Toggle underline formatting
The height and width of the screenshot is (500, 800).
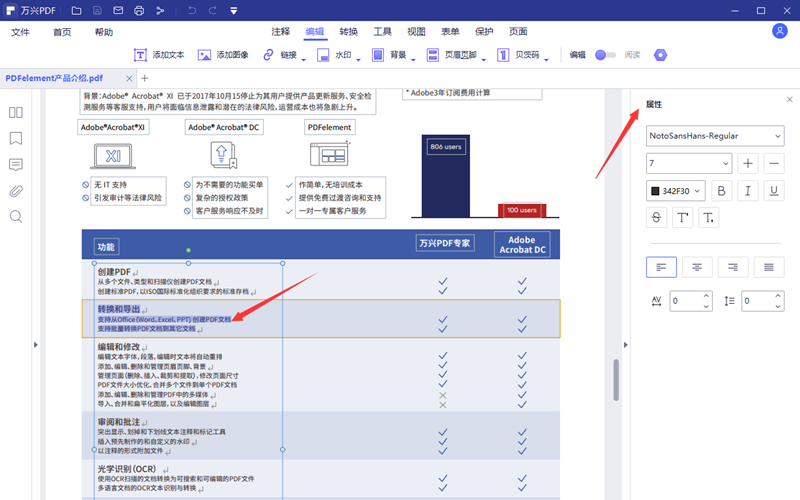(773, 190)
